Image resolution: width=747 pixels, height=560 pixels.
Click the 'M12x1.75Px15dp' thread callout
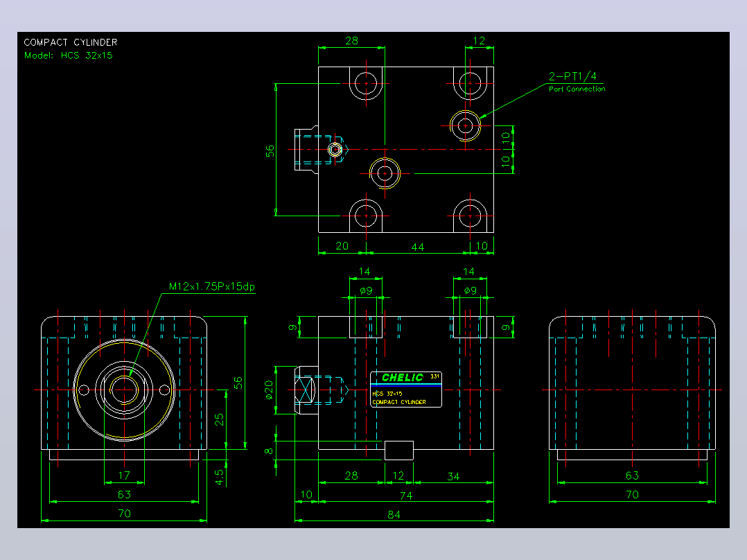pyautogui.click(x=212, y=286)
